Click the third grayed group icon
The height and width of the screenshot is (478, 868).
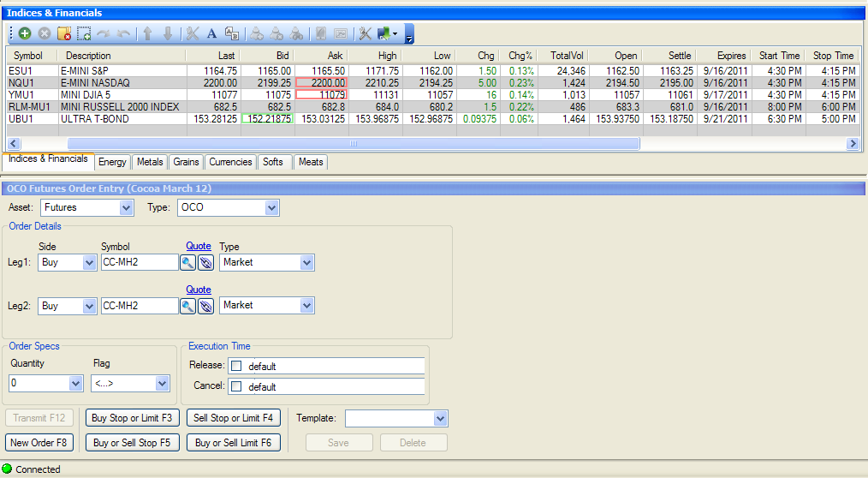coord(297,33)
